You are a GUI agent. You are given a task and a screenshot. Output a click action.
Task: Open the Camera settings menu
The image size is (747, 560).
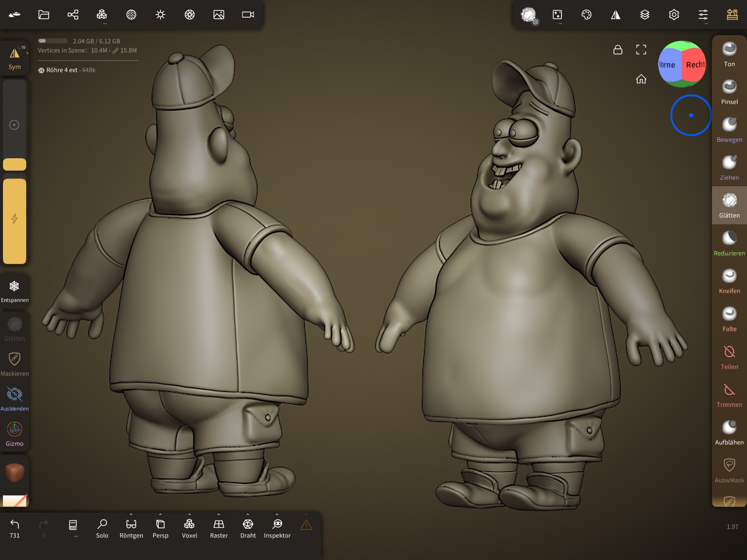pyautogui.click(x=248, y=15)
